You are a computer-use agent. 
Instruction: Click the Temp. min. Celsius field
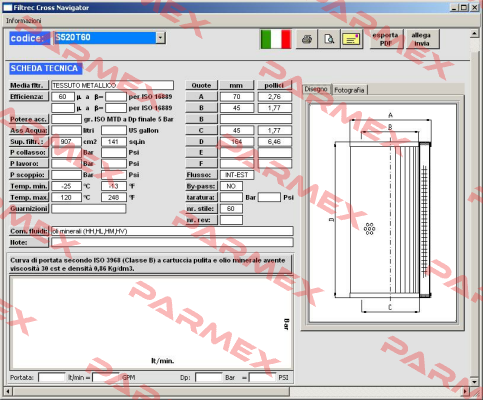(66, 186)
